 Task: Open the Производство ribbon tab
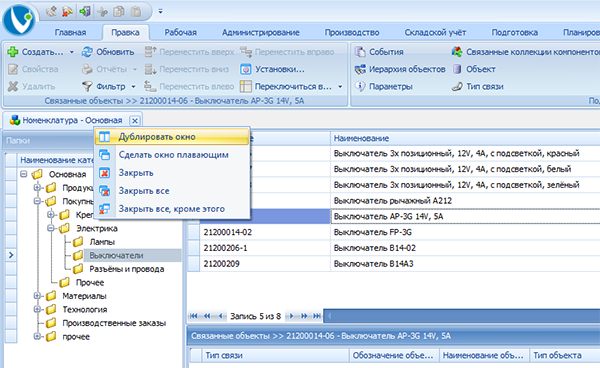pos(352,33)
